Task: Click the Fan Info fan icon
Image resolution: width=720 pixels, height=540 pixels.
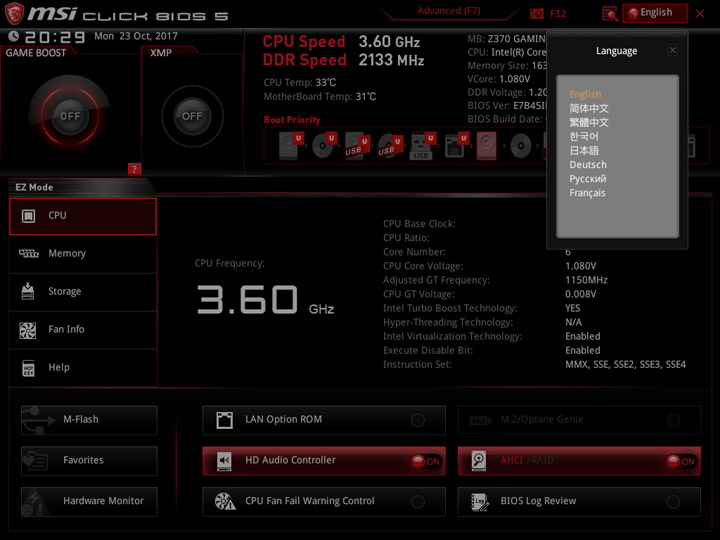Action: click(x=28, y=330)
